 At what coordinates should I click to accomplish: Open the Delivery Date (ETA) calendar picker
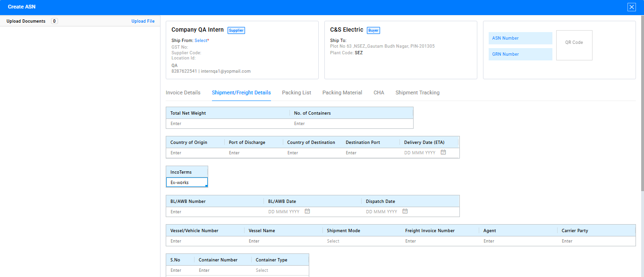click(x=443, y=153)
